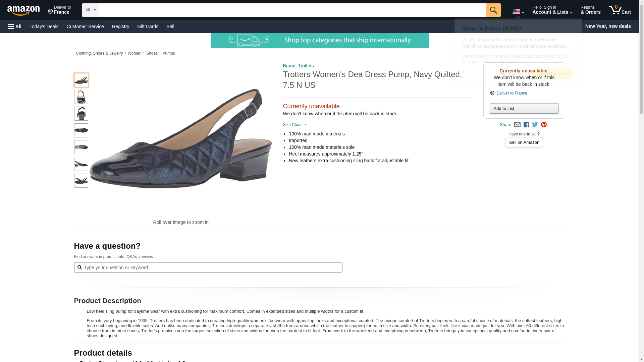Expand the Account & Lists menu
The image size is (644, 362).
(x=552, y=10)
